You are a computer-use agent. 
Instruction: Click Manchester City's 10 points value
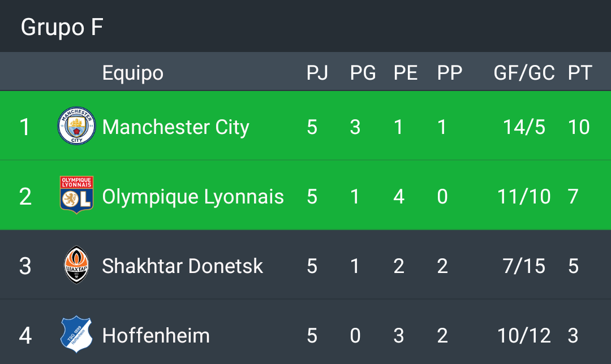[x=579, y=127]
